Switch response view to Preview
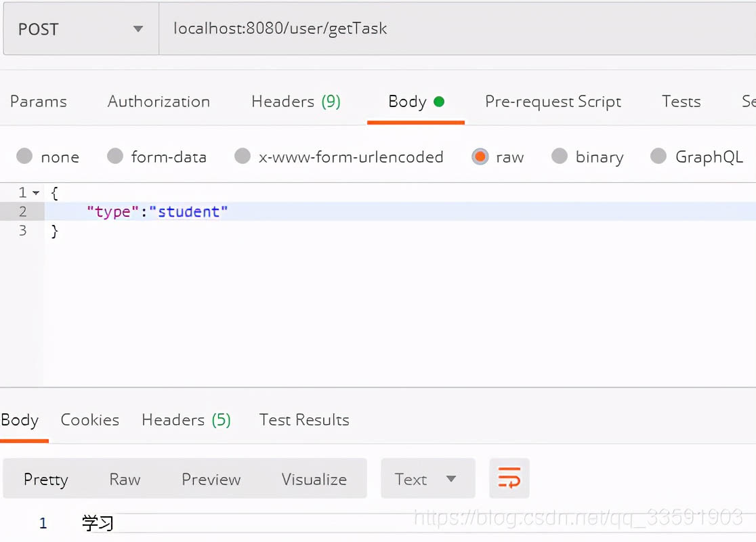 click(x=211, y=479)
